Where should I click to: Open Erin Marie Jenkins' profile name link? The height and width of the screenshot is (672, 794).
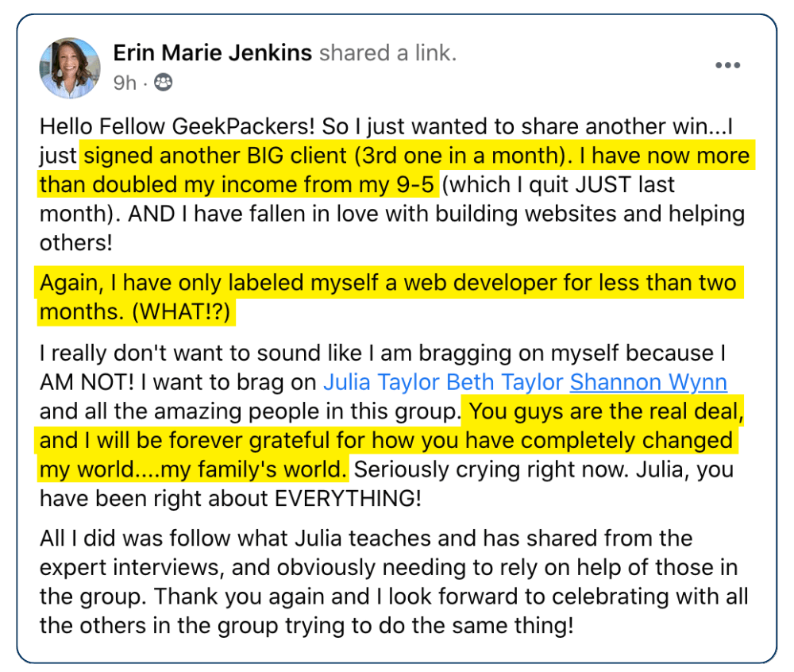(x=212, y=52)
